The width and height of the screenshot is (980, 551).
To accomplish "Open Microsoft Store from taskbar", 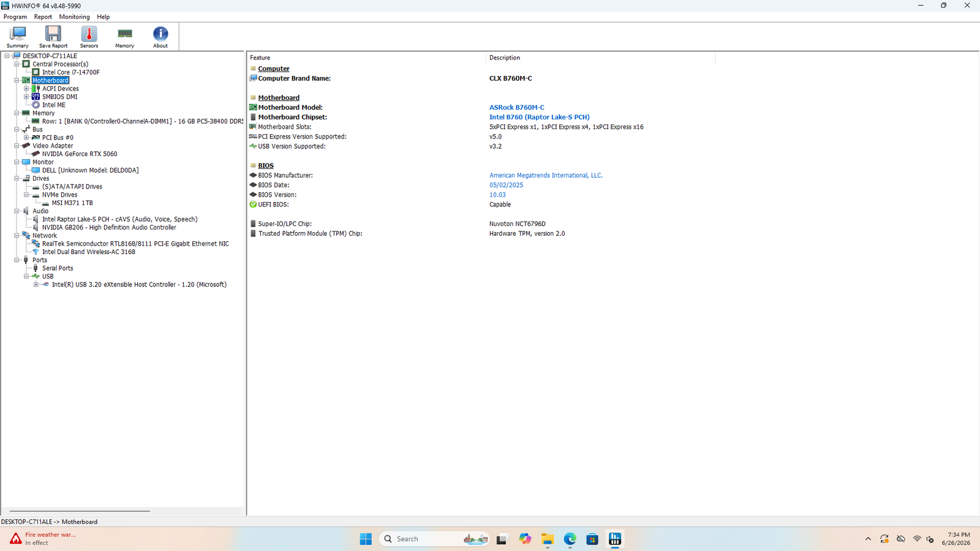I will (x=592, y=539).
